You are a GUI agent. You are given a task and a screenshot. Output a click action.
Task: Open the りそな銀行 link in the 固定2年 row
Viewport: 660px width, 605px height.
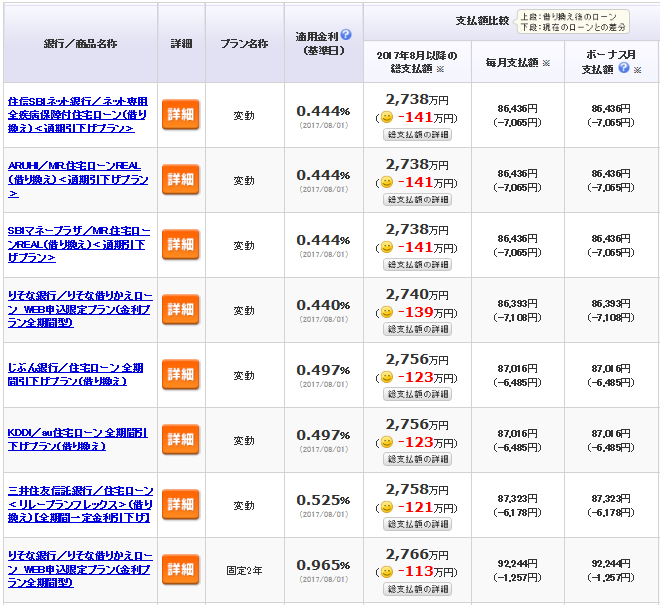click(x=80, y=569)
